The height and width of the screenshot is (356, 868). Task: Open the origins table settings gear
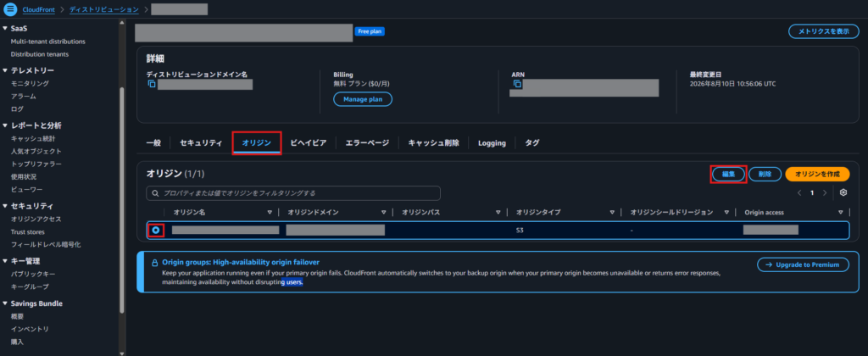(843, 192)
